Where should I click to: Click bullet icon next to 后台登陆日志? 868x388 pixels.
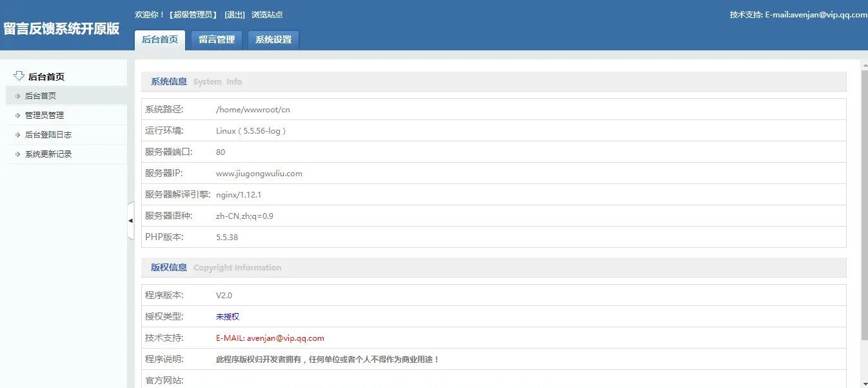17,135
